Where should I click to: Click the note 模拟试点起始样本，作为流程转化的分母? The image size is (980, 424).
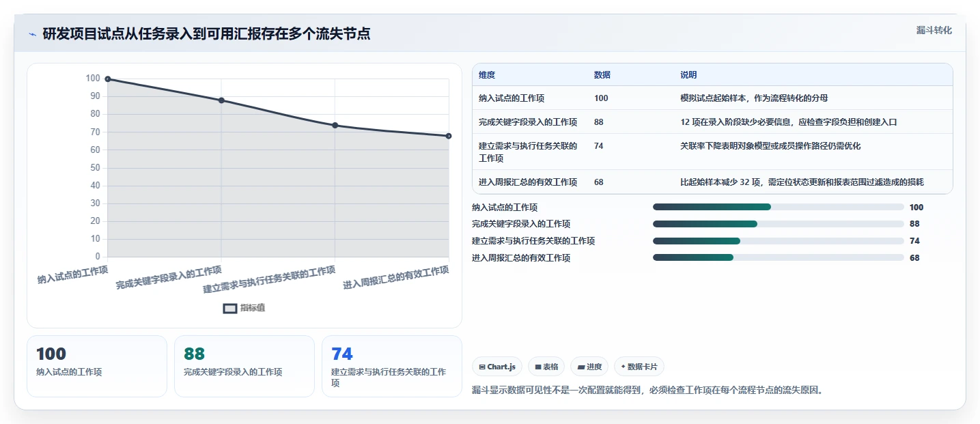[754, 98]
